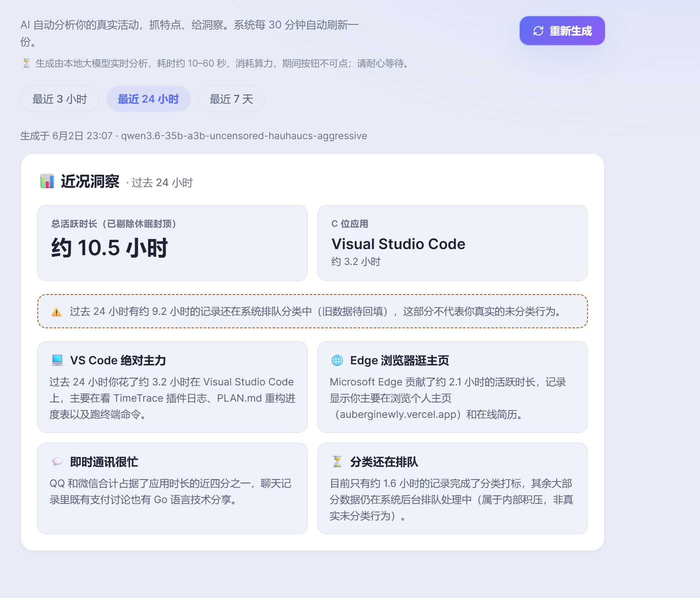Click the description about 1.6 小时的记录完成了分类
The width and height of the screenshot is (700, 598).
click(x=452, y=499)
